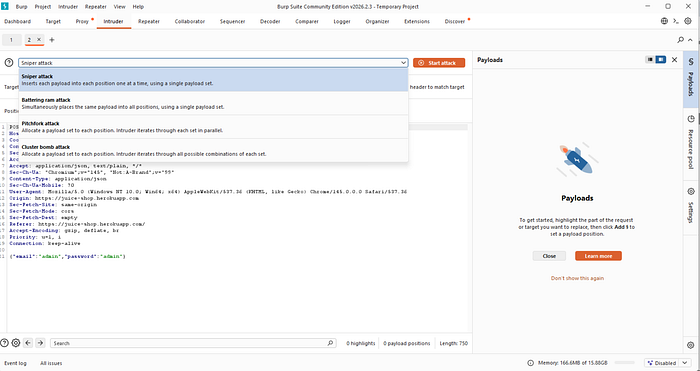Switch to the Logger tab
700x371 pixels.
[342, 21]
